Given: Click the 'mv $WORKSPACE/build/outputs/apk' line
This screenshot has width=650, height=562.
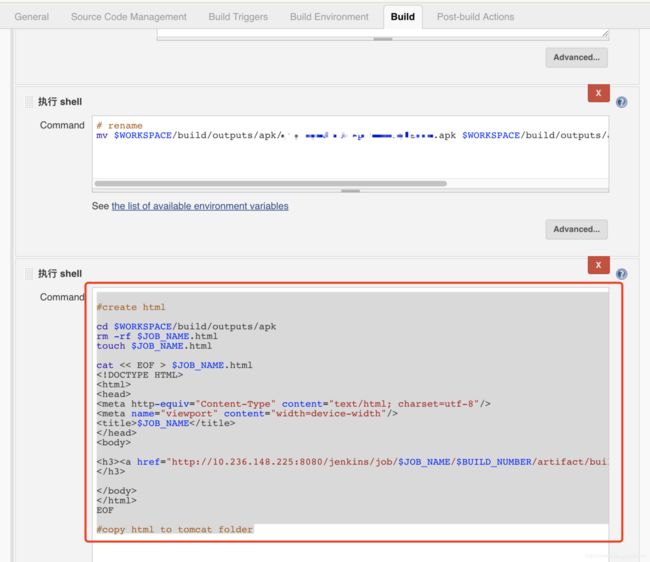Looking at the screenshot, I should (352, 136).
